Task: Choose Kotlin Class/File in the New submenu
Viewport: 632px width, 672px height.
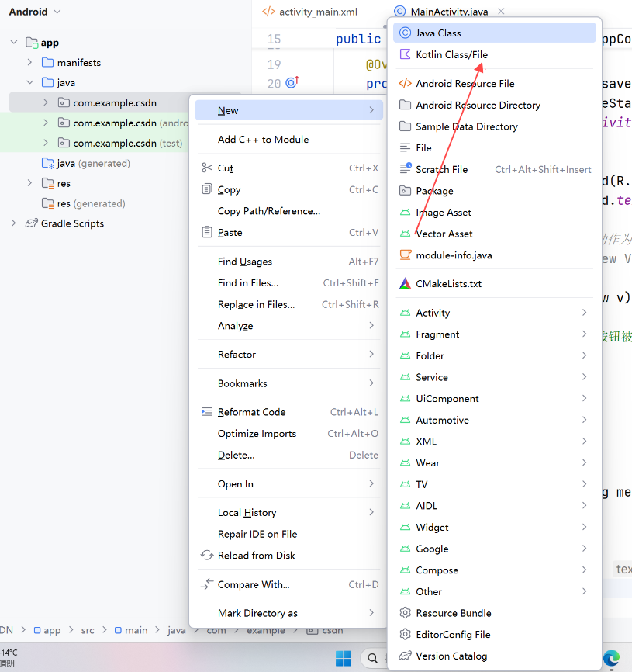Action: coord(494,54)
